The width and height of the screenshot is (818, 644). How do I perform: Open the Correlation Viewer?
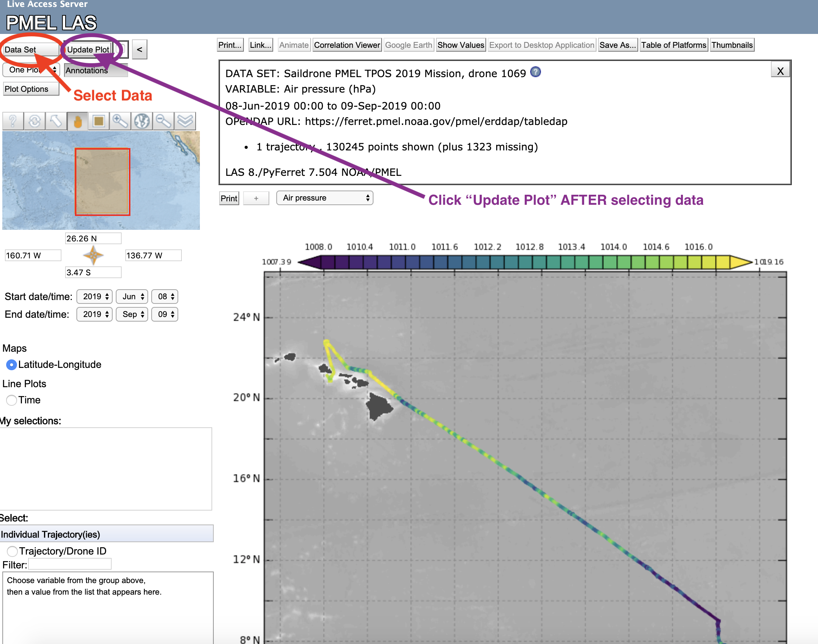coord(347,45)
